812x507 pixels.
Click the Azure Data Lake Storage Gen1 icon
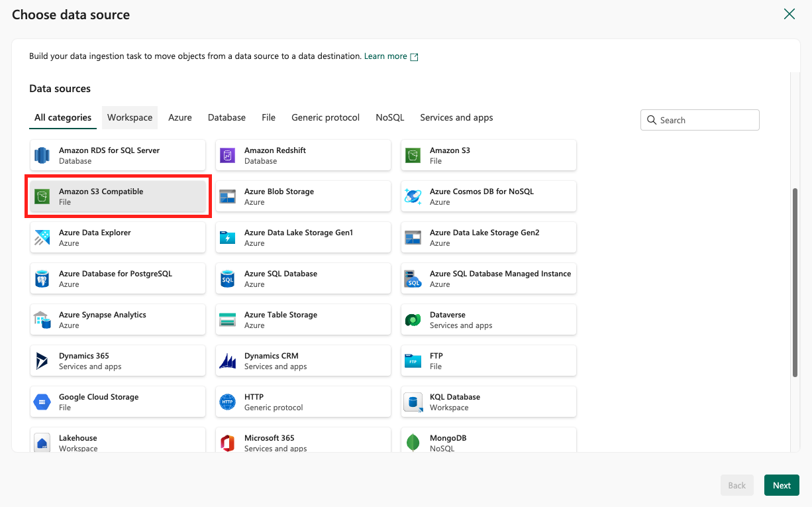(228, 238)
